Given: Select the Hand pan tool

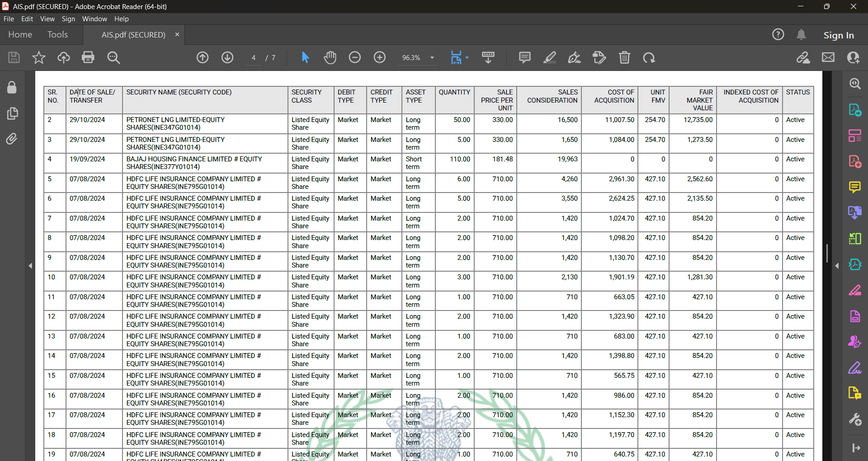Looking at the screenshot, I should click(330, 57).
